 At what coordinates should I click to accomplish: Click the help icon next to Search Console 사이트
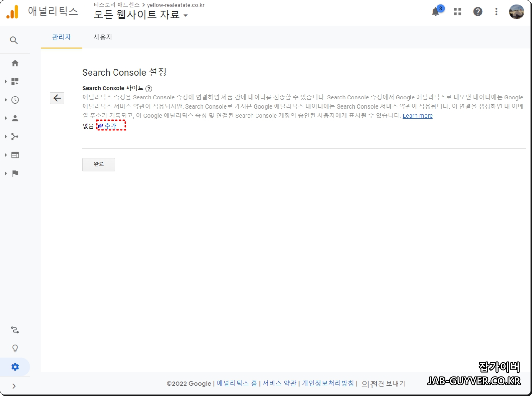(x=149, y=88)
